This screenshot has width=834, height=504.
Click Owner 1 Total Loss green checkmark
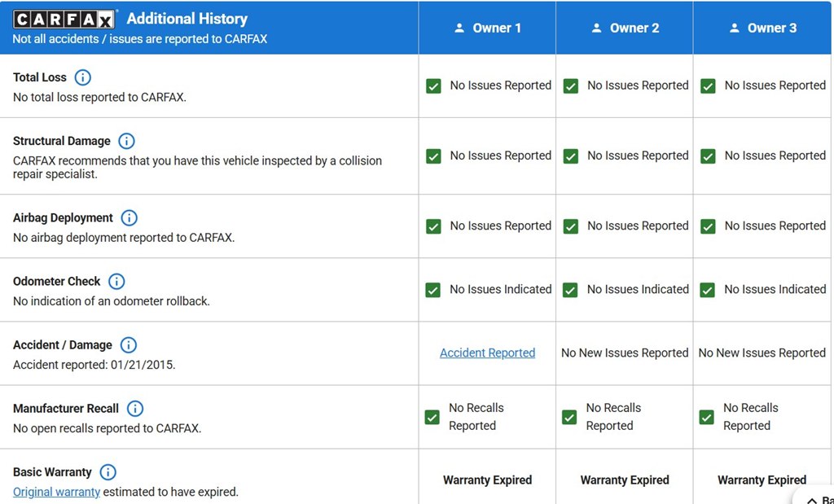433,86
